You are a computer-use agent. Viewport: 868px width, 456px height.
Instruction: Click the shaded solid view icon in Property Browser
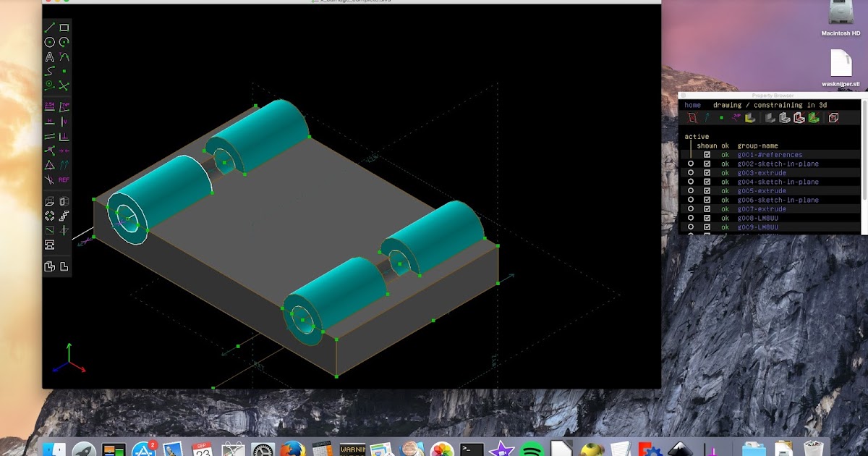coord(769,117)
